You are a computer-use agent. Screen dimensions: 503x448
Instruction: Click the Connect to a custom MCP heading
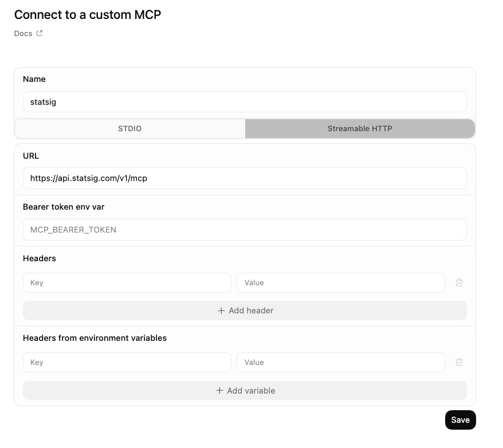[x=87, y=14]
